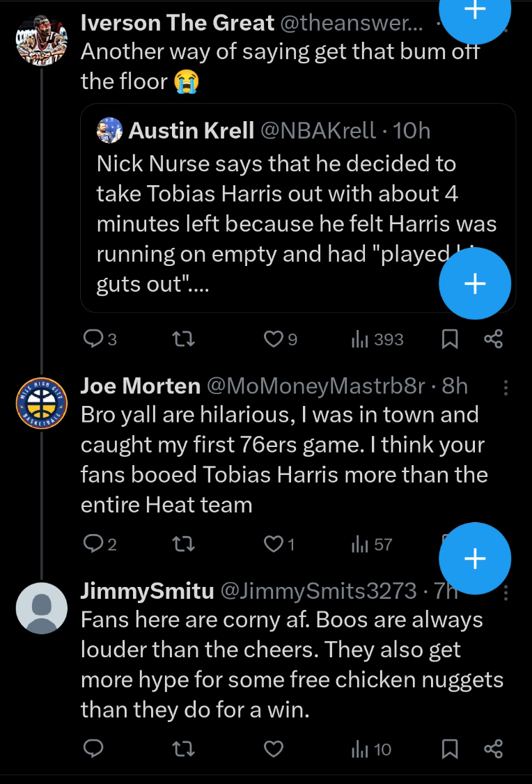This screenshot has height=784, width=532.
Task: Reply to Joe Morten's tweet
Action: (93, 544)
